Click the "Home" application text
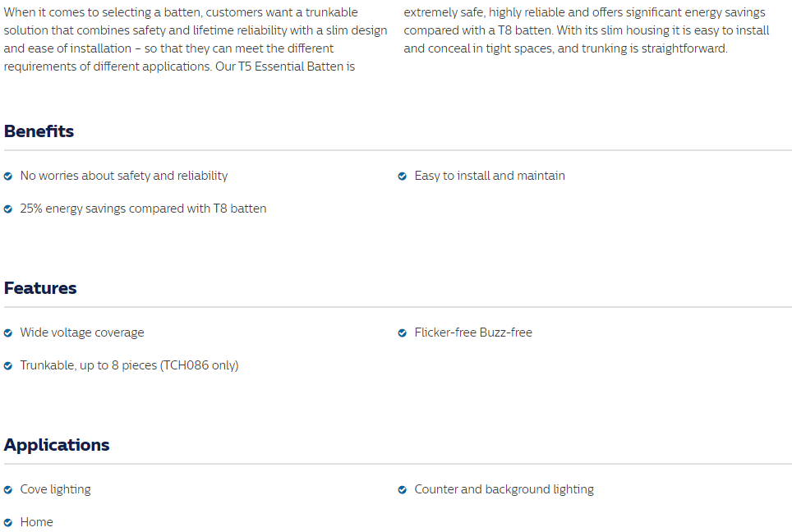The image size is (792, 532). [x=37, y=522]
